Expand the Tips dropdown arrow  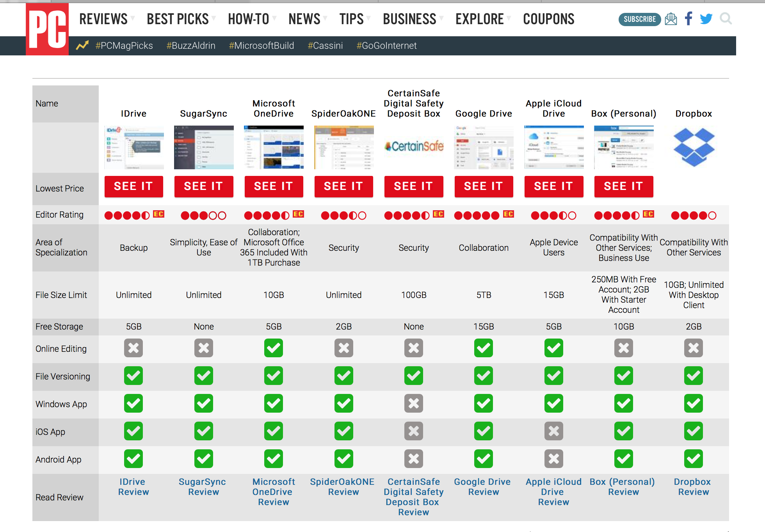(368, 18)
